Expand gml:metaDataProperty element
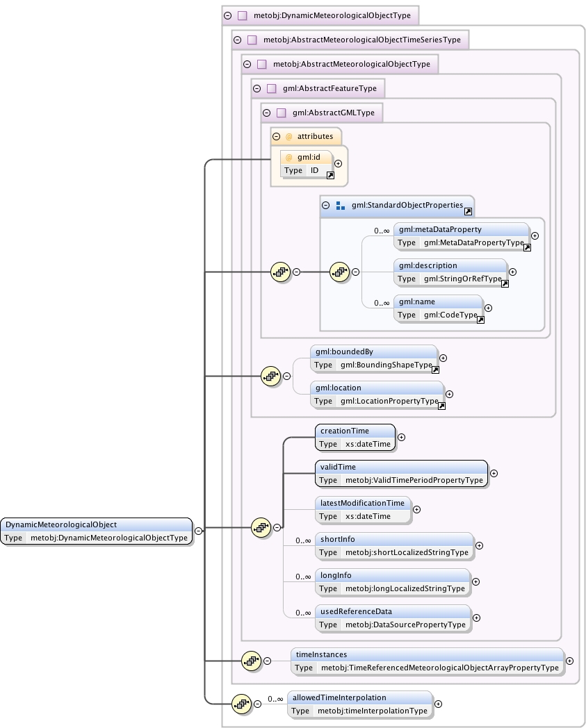The height and width of the screenshot is (728, 586). click(x=535, y=236)
